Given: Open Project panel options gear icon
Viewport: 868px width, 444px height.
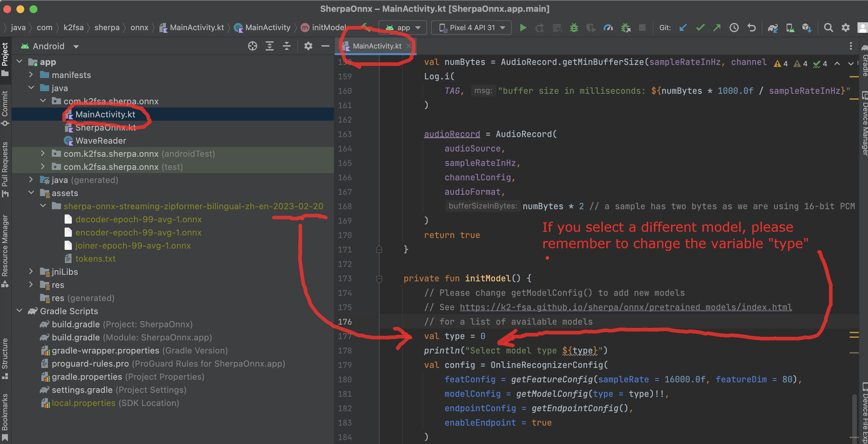Looking at the screenshot, I should [308, 46].
